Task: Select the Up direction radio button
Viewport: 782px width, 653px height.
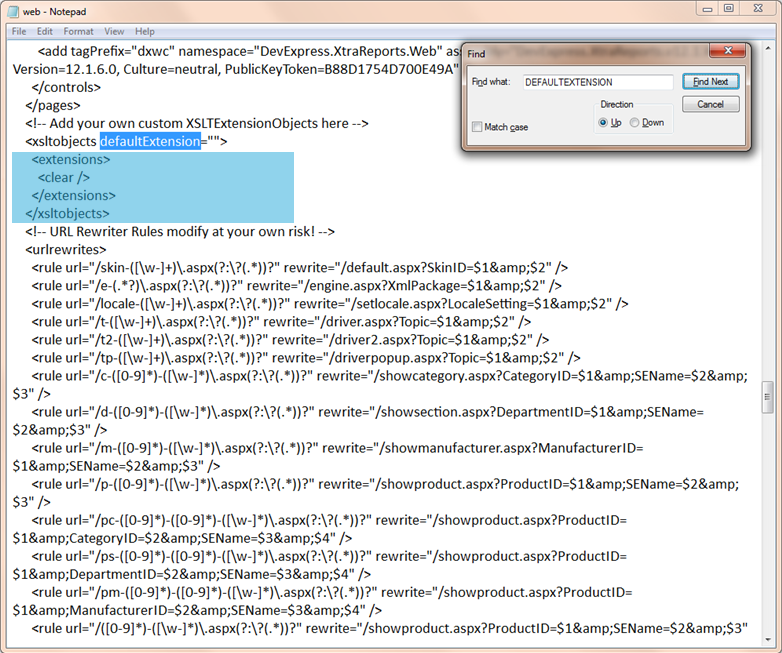Action: point(603,123)
